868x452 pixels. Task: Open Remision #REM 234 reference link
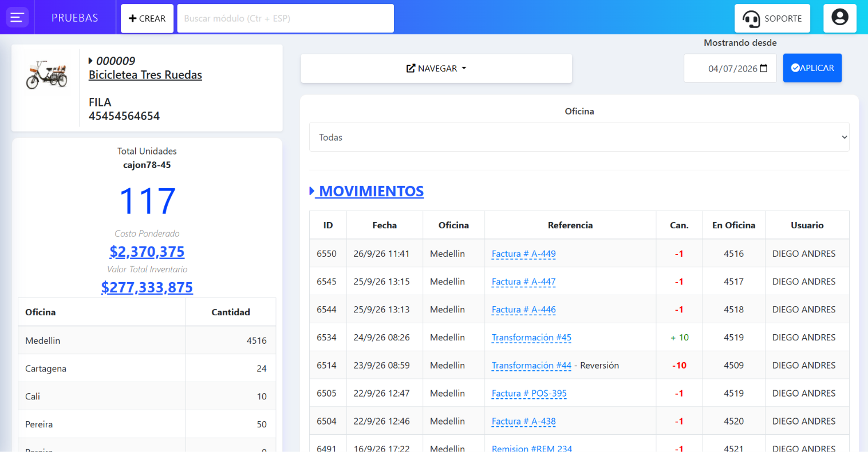coord(532,449)
